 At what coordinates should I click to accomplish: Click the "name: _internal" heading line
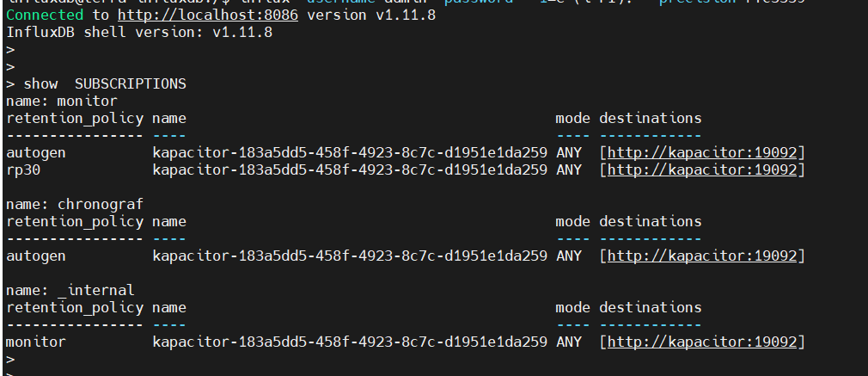[x=70, y=291]
